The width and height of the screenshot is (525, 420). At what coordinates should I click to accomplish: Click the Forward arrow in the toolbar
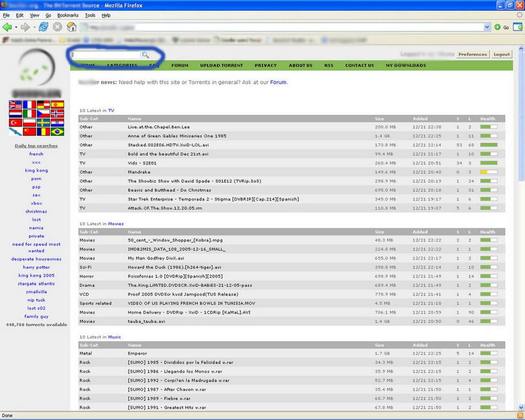pyautogui.click(x=25, y=27)
